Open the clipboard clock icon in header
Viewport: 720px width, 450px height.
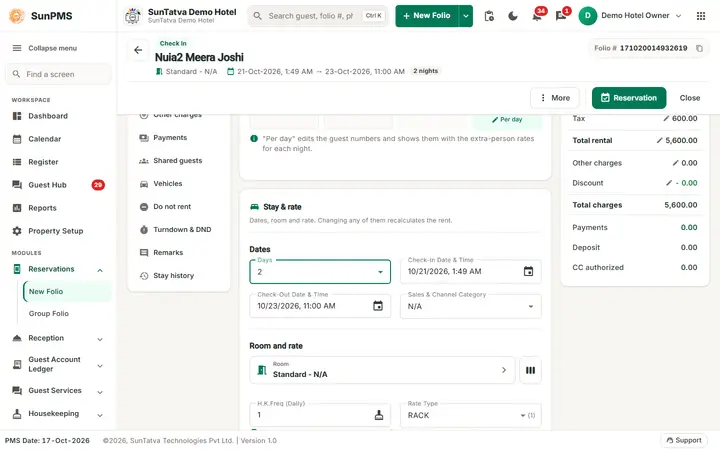point(489,16)
